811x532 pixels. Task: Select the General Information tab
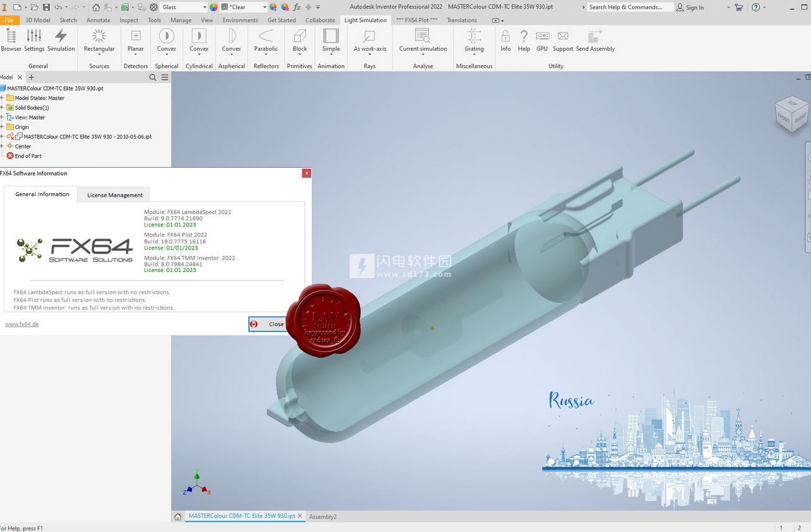(x=42, y=194)
